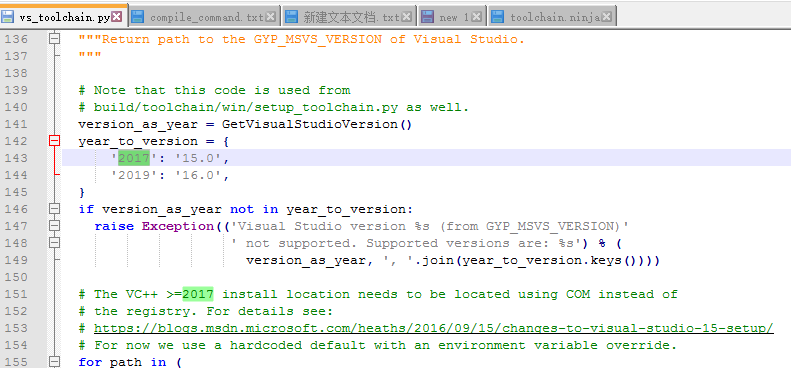791x368 pixels.
Task: Click the highlighted 2017 in the VC++ comment
Action: [x=198, y=294]
